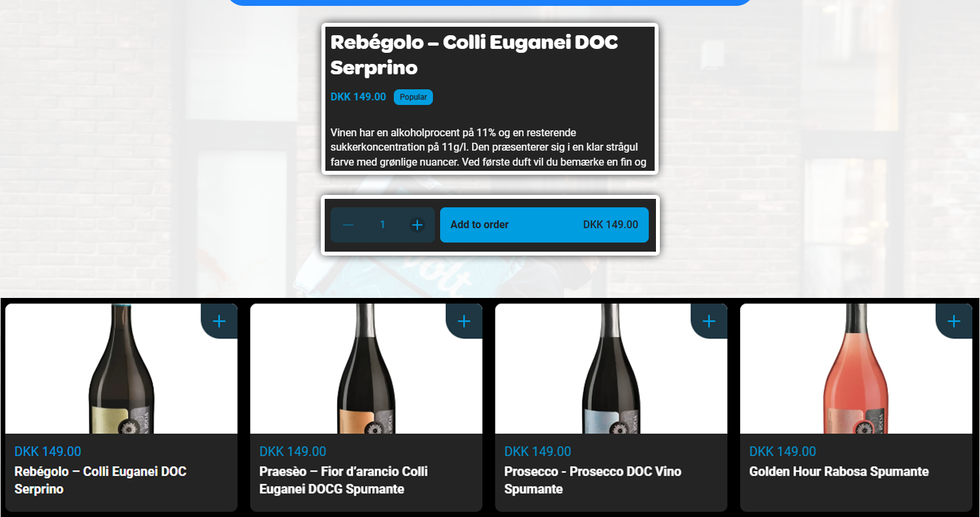The height and width of the screenshot is (517, 980).
Task: Decrease quantity with the minus stepper
Action: point(348,225)
